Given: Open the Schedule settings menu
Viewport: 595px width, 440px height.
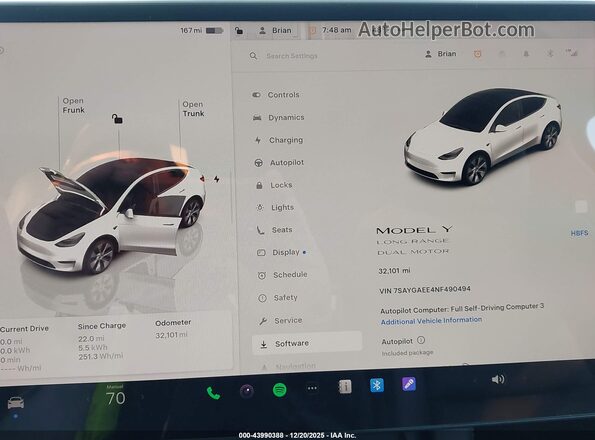Looking at the screenshot, I should 283,275.
